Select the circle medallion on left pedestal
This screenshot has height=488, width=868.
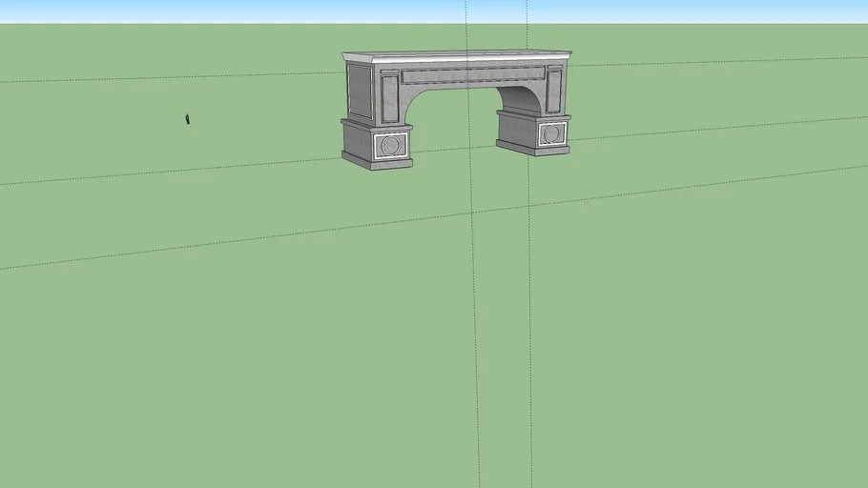(390, 146)
